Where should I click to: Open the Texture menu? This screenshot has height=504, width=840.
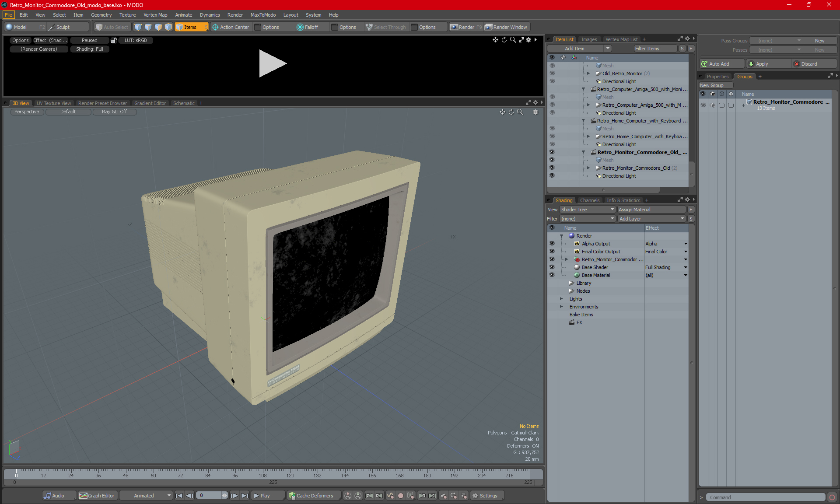point(127,15)
